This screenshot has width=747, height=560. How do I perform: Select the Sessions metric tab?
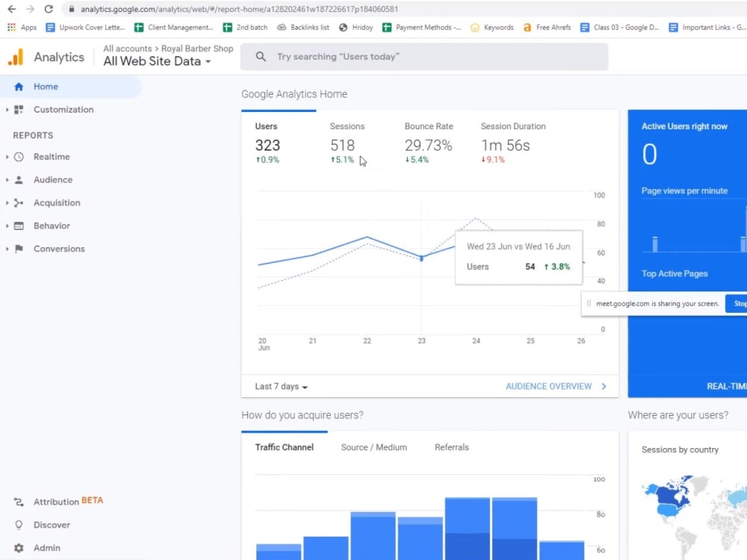click(x=347, y=143)
